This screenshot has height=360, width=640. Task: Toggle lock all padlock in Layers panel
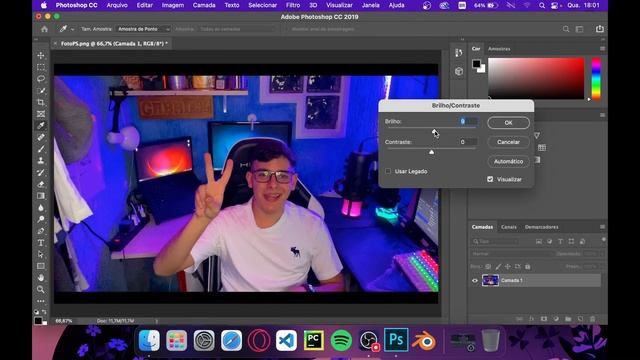(x=528, y=267)
